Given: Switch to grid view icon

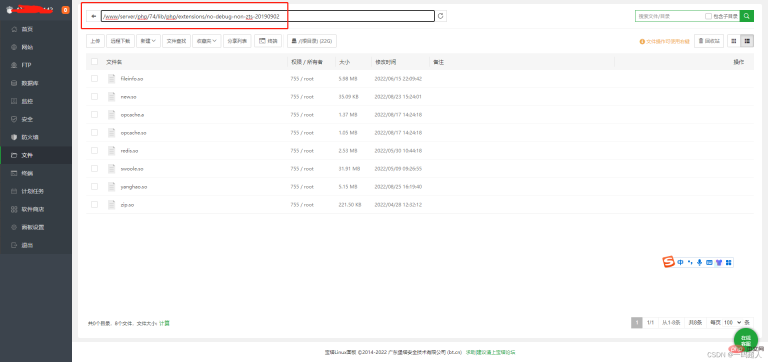Looking at the screenshot, I should (x=734, y=41).
